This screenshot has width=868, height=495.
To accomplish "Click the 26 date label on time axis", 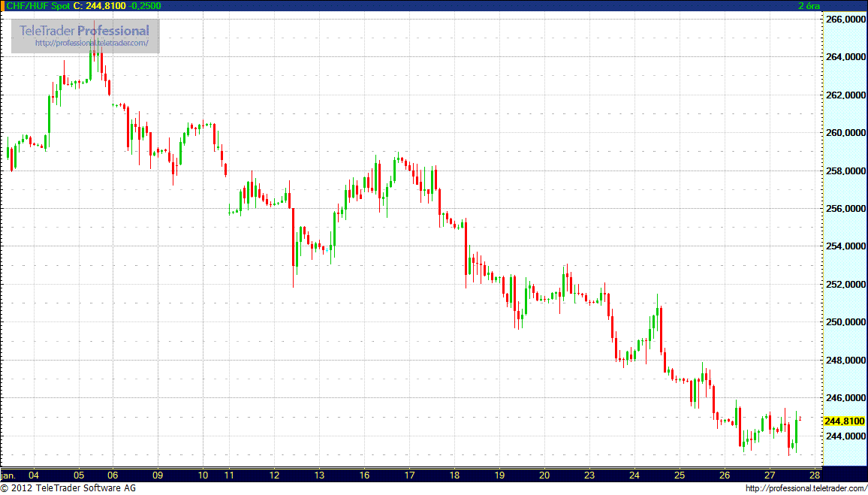I will (x=724, y=475).
